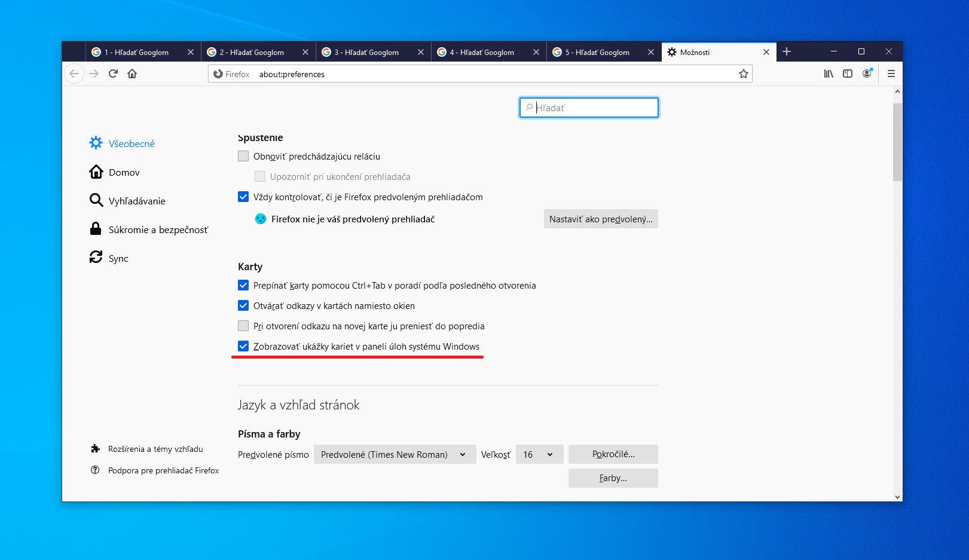Open the Firefox Account icon
Screen dimensions: 969x560
(x=867, y=74)
